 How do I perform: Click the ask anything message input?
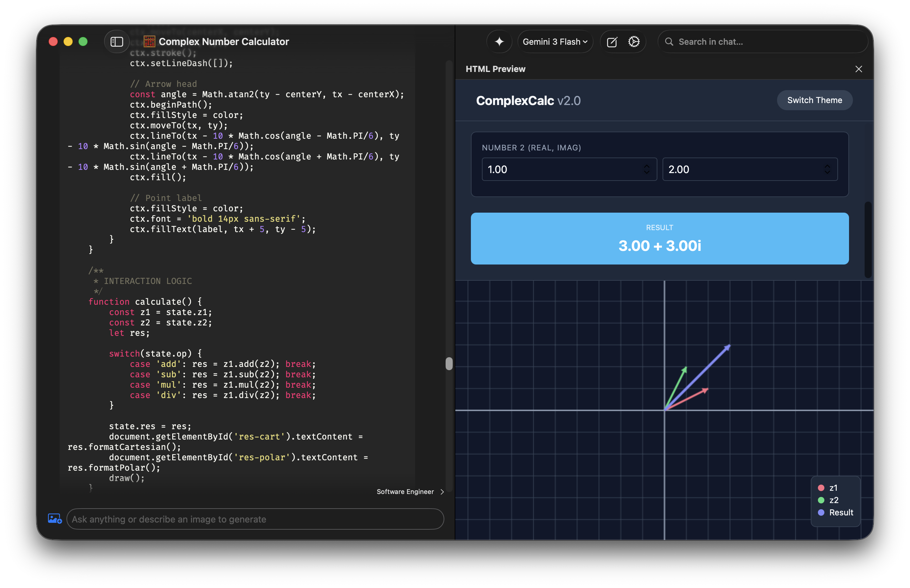[255, 519]
